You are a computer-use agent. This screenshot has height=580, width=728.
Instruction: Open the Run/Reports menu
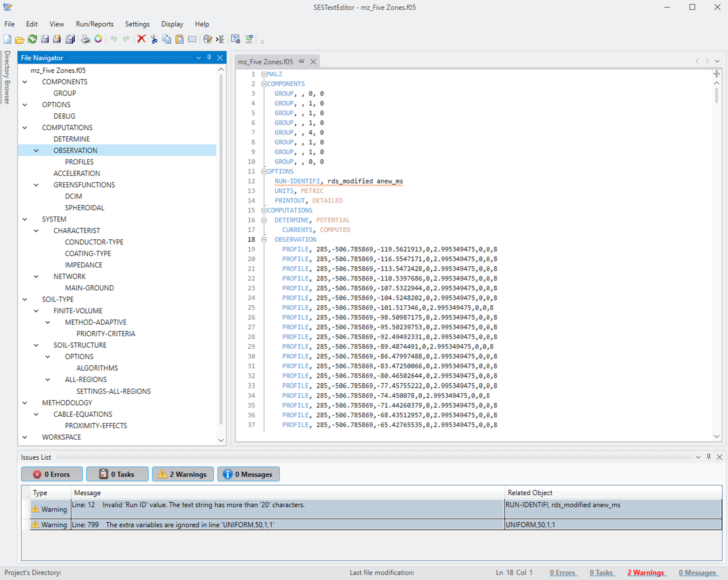coord(95,24)
